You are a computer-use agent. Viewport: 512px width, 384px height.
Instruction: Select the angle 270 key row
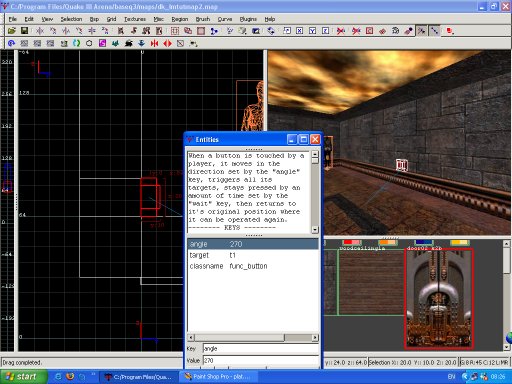253,244
